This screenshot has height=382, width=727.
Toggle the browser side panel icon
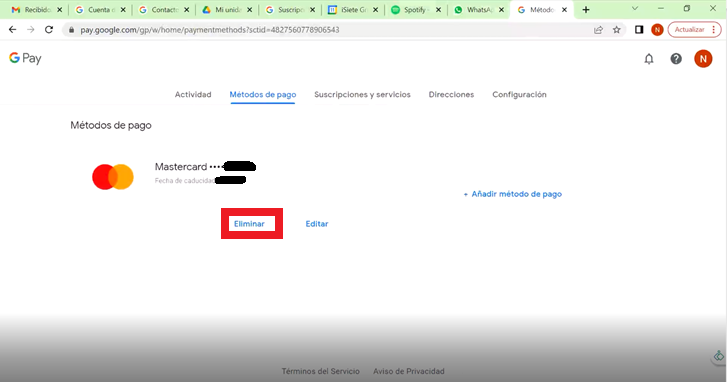tap(639, 30)
